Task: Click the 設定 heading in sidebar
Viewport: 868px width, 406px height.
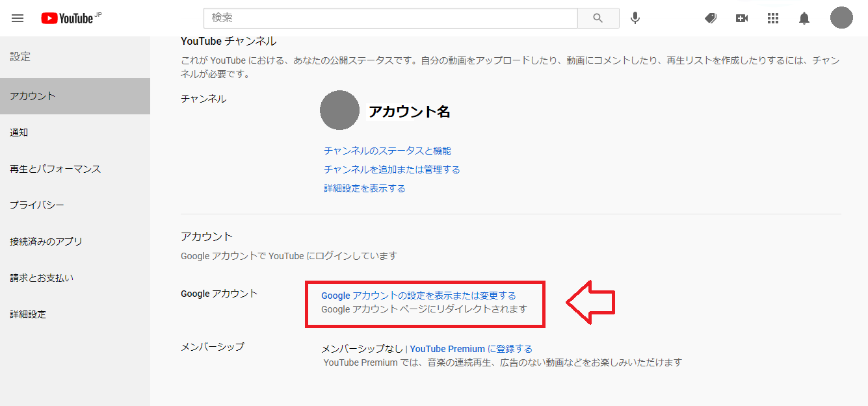Action: 20,57
